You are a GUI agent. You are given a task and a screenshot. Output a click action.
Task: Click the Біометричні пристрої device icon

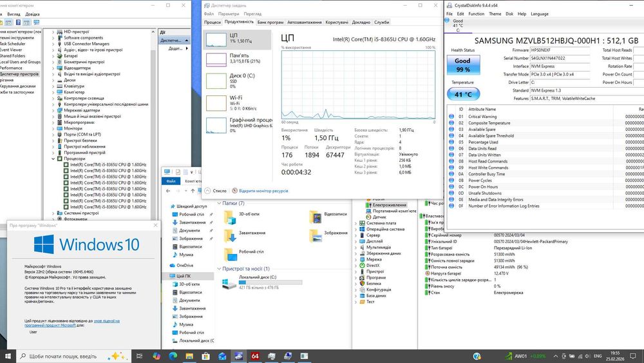tap(59, 62)
